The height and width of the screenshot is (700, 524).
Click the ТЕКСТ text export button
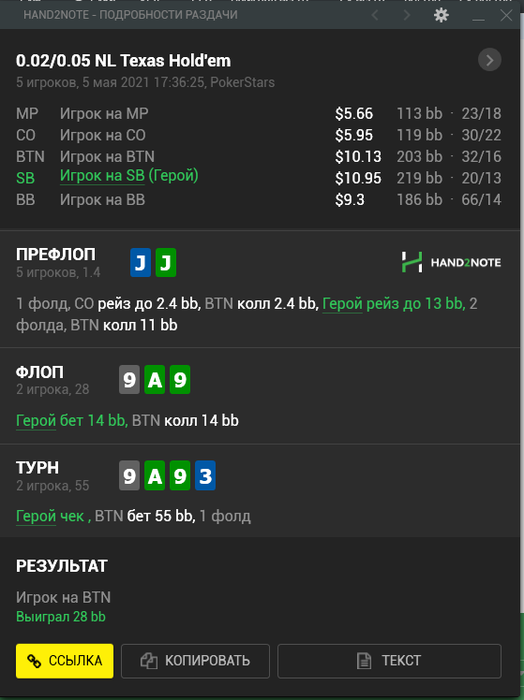(x=389, y=661)
